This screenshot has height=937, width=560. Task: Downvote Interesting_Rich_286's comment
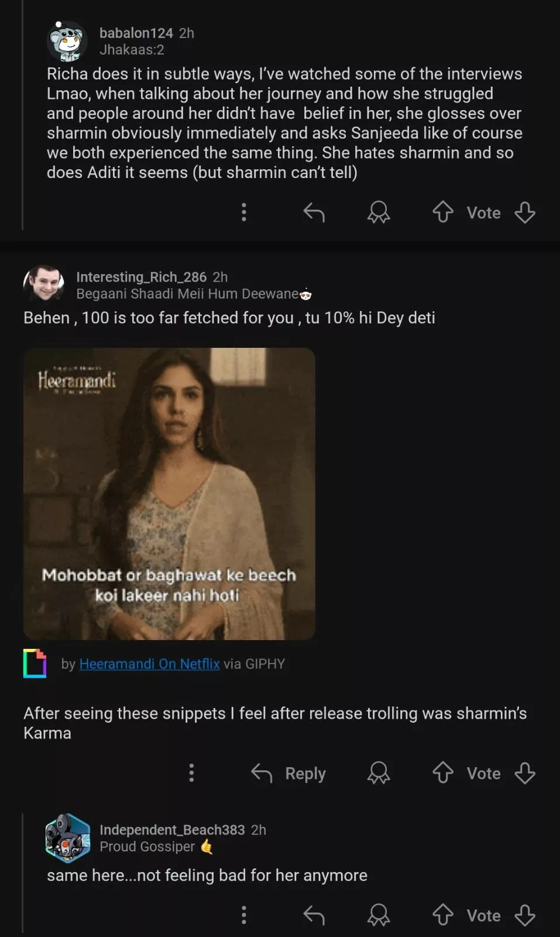click(x=525, y=773)
